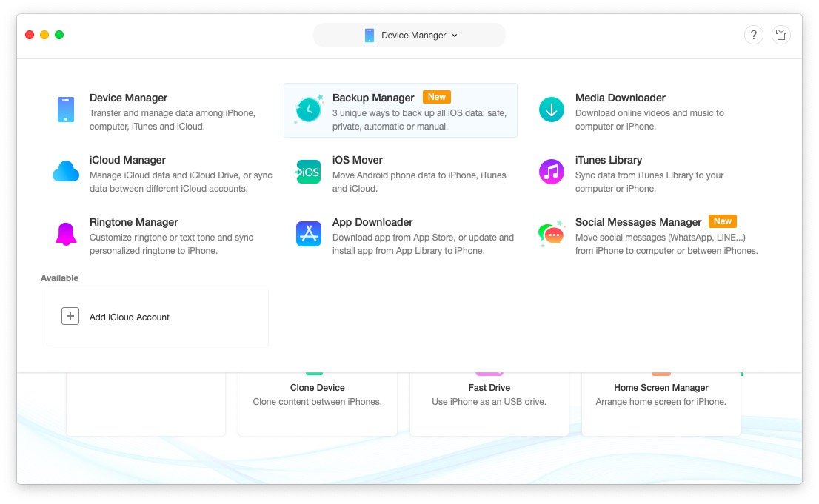
Task: Open Social Messages Manager chat bubble icon
Action: pos(552,233)
